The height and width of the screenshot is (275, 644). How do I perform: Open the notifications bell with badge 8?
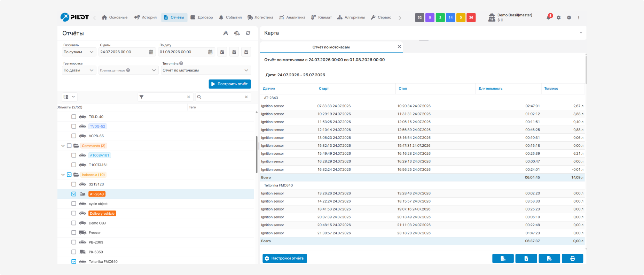[x=549, y=17]
